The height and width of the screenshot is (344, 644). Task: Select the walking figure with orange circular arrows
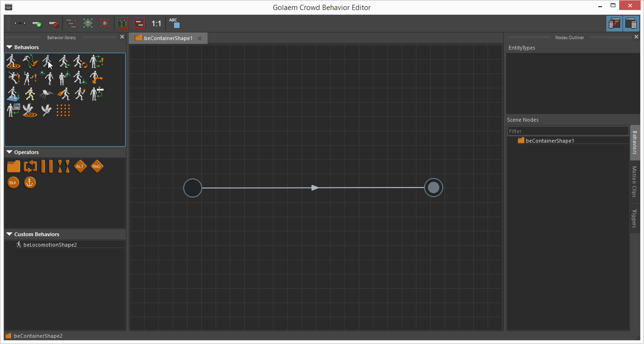pos(80,62)
